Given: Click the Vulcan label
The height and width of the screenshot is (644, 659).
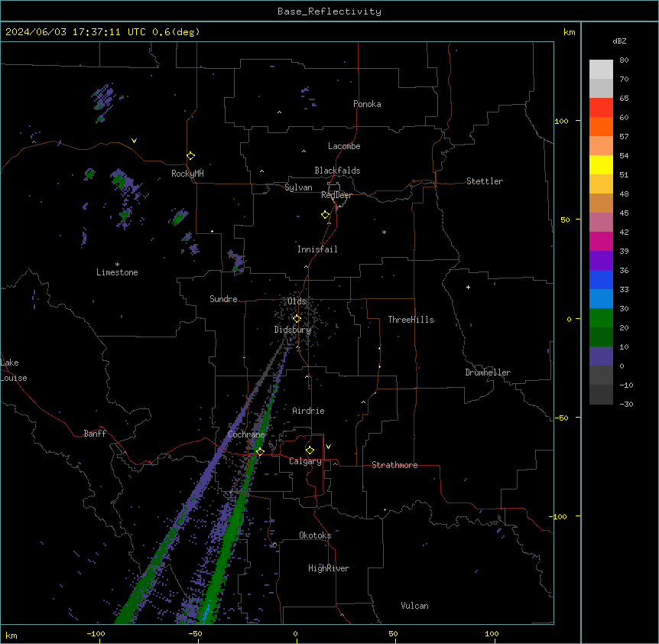Looking at the screenshot, I should click(x=415, y=606).
